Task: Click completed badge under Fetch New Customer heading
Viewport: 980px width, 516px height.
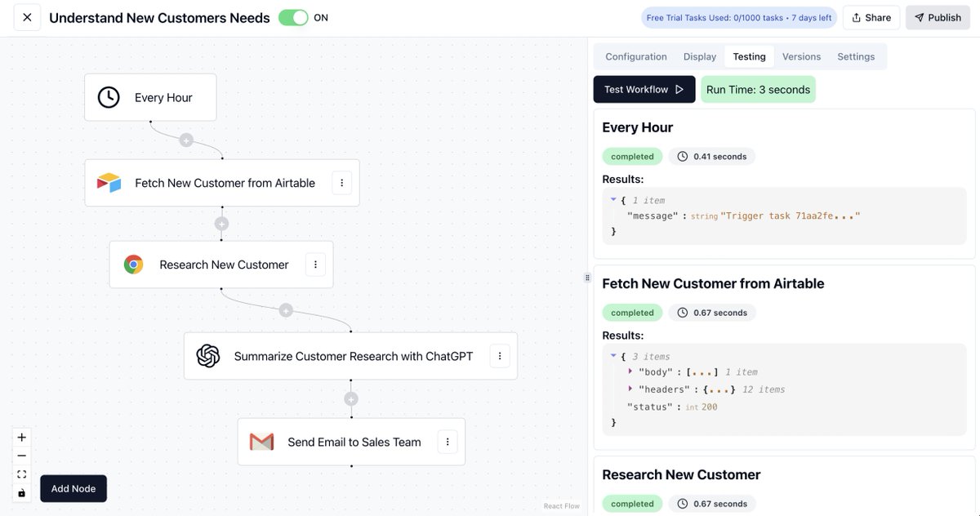Action: click(632, 313)
